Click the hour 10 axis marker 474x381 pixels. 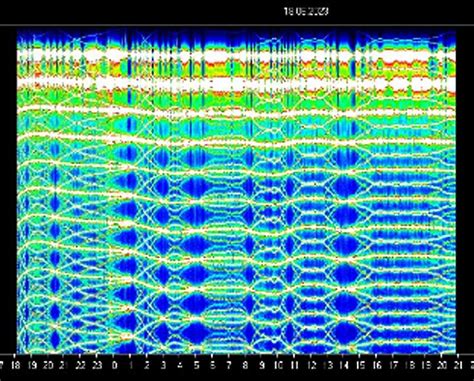(278, 366)
